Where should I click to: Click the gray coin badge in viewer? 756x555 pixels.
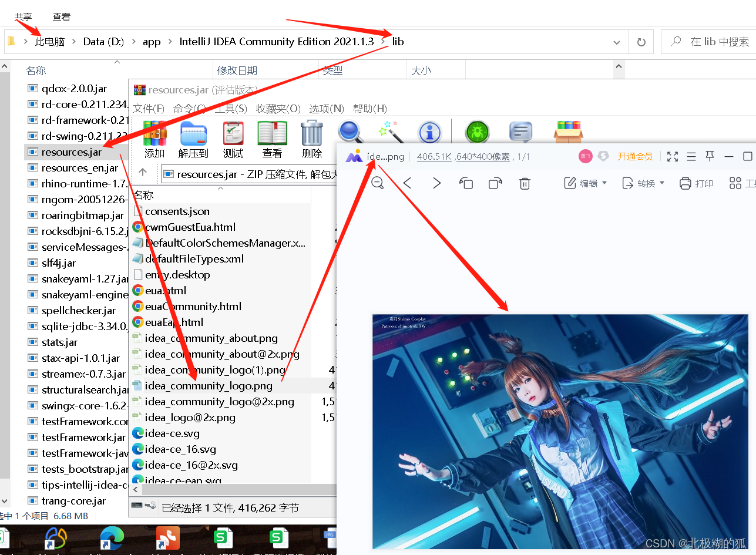click(x=603, y=156)
